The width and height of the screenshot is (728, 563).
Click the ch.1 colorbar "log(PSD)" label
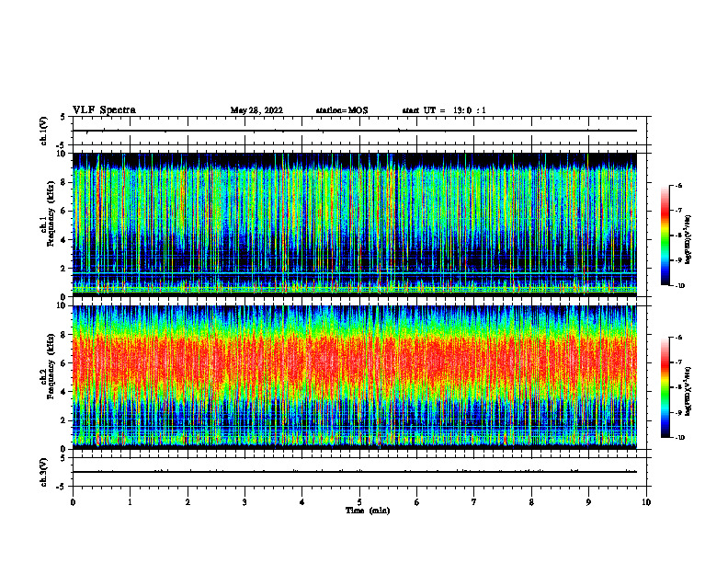(x=688, y=239)
